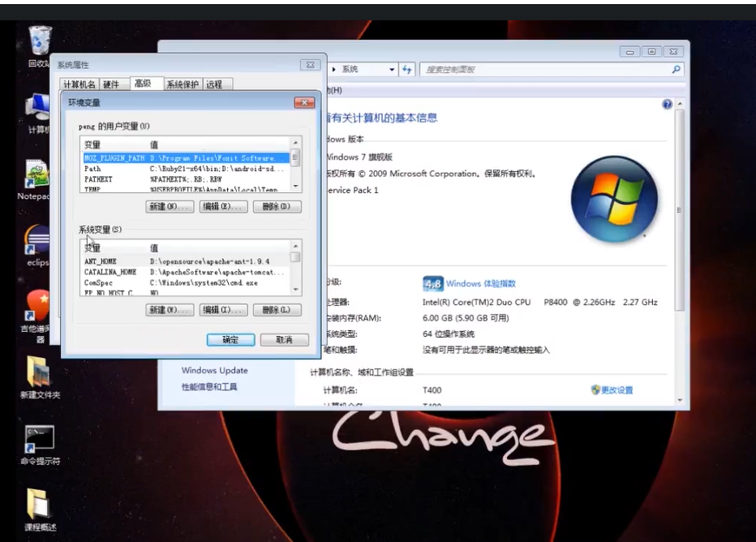Viewport: 756px width, 542px height.
Task: Switch to the 系统保护 tab
Action: (183, 84)
